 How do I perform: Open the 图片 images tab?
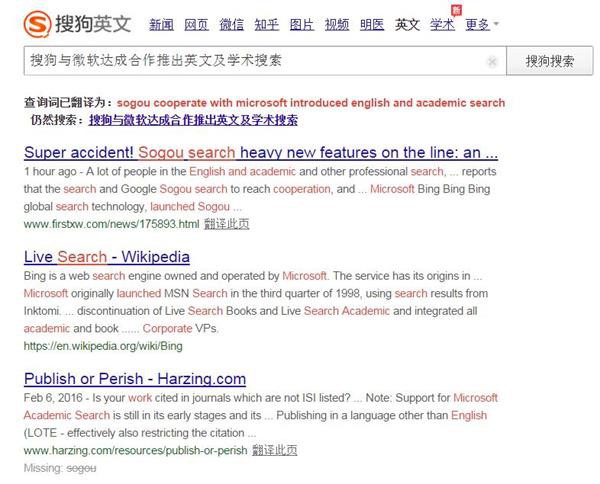[302, 25]
